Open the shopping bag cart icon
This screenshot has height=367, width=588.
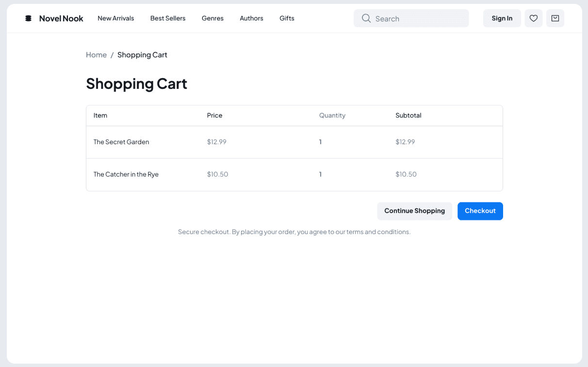[555, 18]
